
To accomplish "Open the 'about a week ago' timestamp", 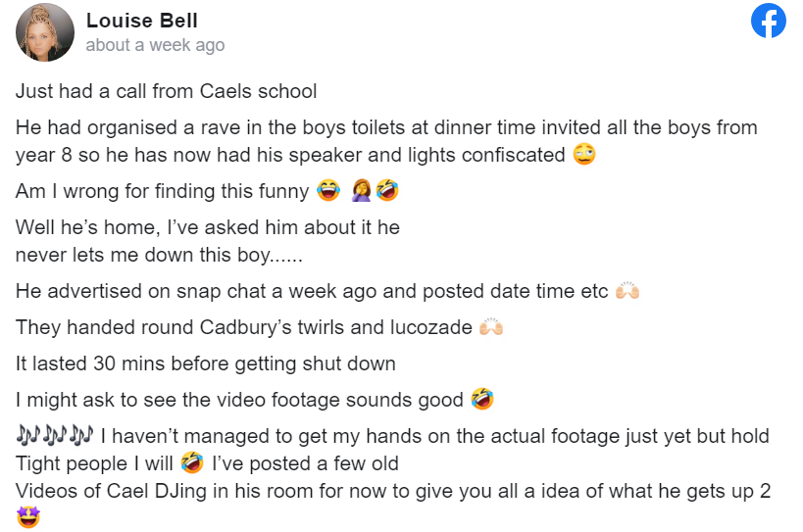I will click(x=155, y=45).
